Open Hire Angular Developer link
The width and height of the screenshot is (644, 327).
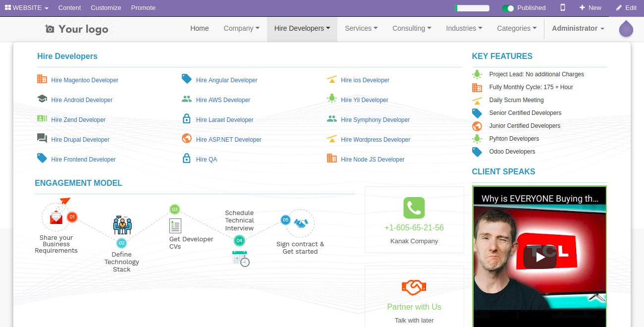point(226,80)
